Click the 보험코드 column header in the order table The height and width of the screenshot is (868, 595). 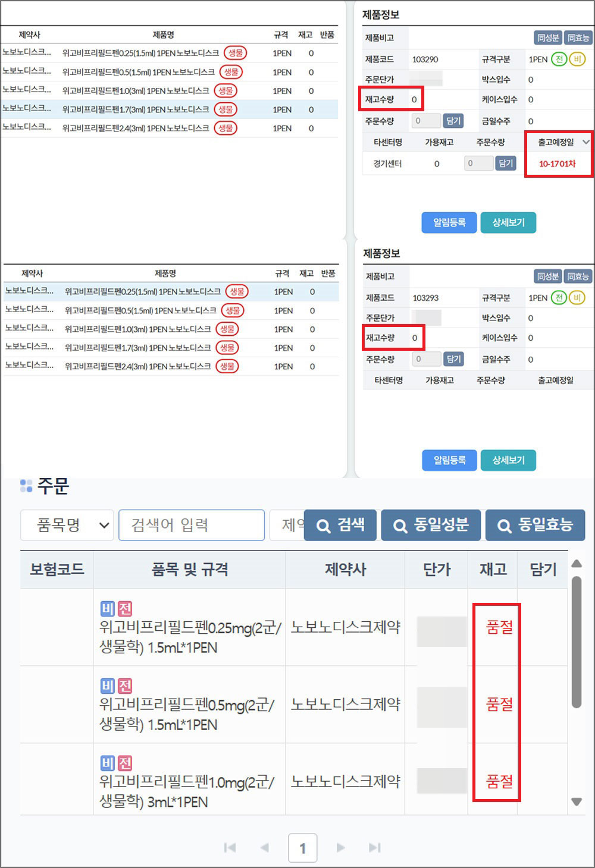(57, 570)
